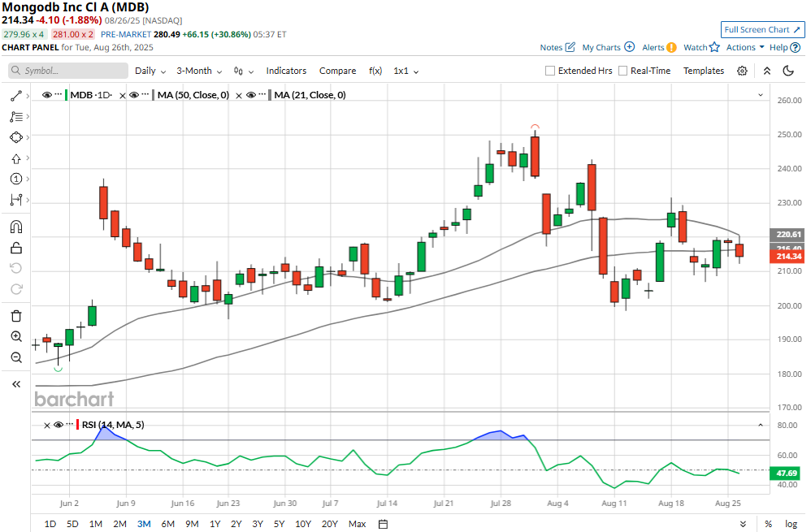Select the price range measure tool

click(x=16, y=200)
